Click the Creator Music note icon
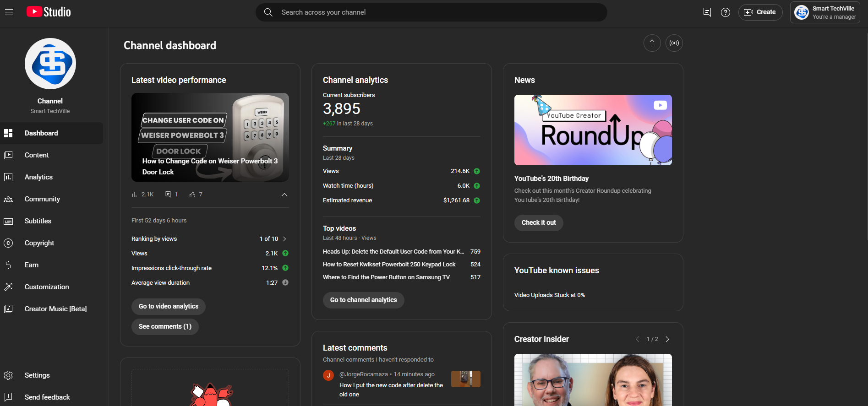This screenshot has width=868, height=406. (x=8, y=309)
